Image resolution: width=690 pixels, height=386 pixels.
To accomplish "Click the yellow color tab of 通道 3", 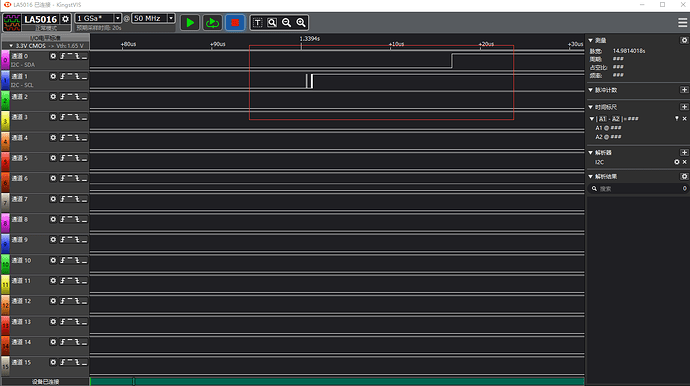I will [x=5, y=121].
